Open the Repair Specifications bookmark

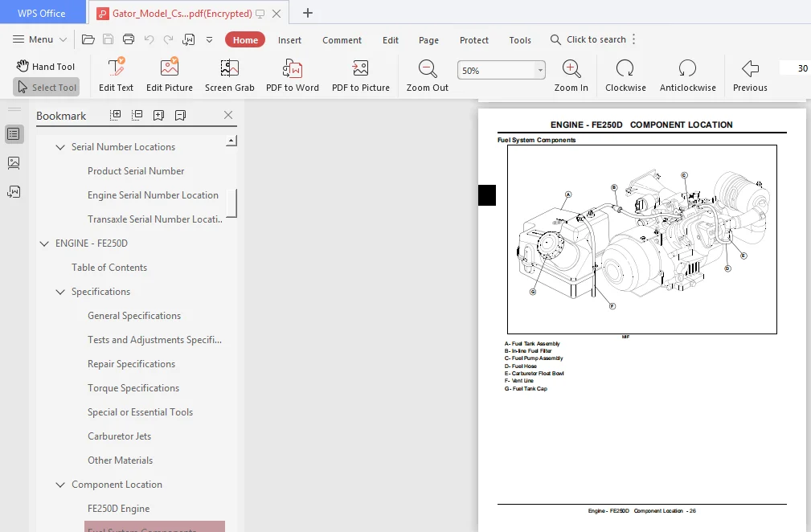131,364
